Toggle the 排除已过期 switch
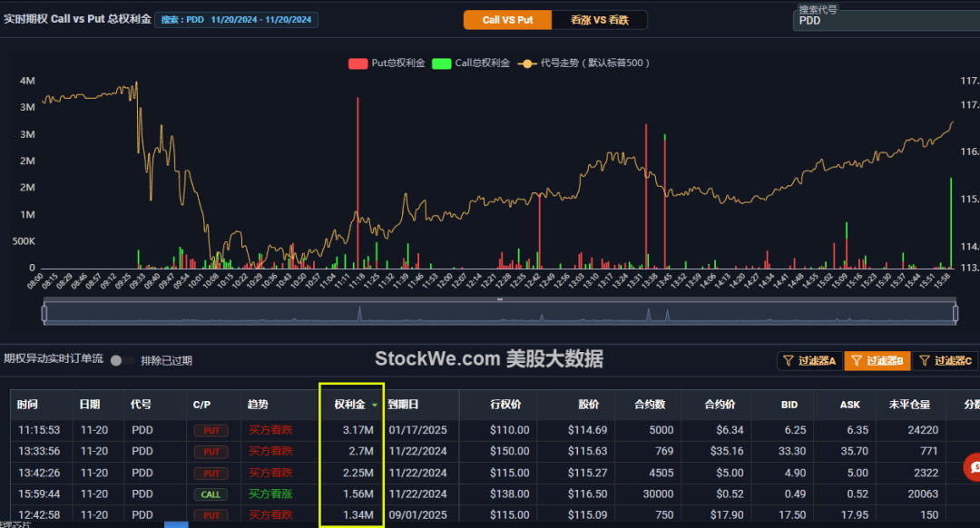This screenshot has height=528, width=980. (x=121, y=360)
